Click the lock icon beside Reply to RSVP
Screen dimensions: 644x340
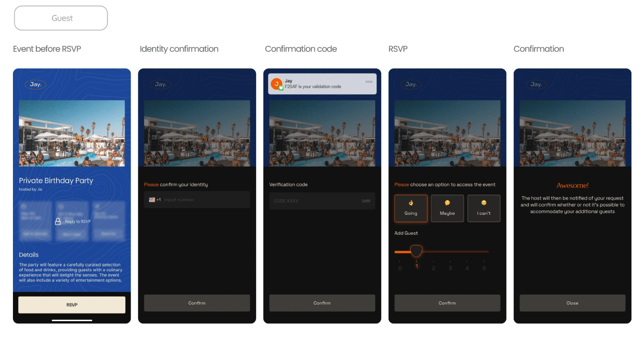[58, 221]
